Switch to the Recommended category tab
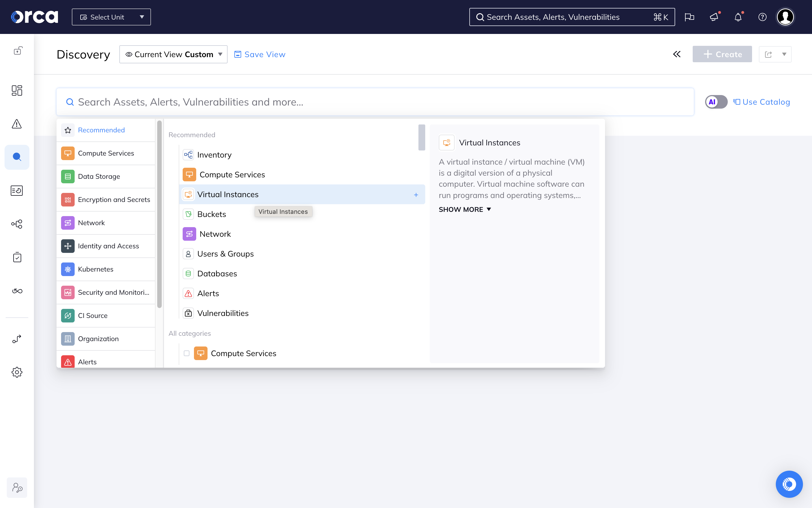This screenshot has width=812, height=508. (x=101, y=130)
